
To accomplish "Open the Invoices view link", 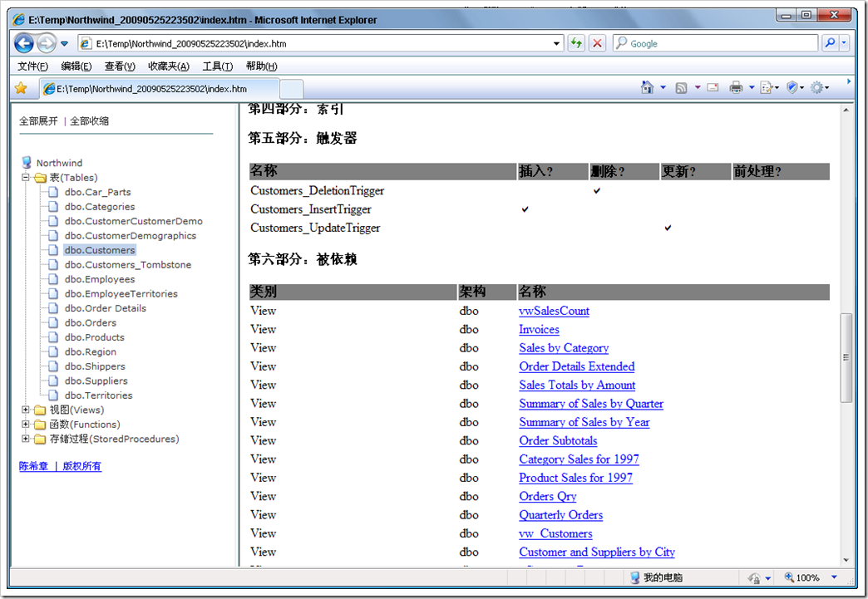I will pyautogui.click(x=540, y=330).
